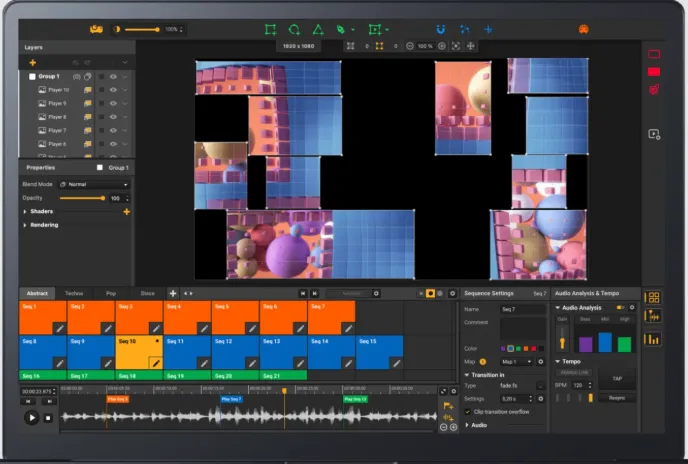The height and width of the screenshot is (464, 688).
Task: Add a new layer with orange plus
Action: (32, 63)
